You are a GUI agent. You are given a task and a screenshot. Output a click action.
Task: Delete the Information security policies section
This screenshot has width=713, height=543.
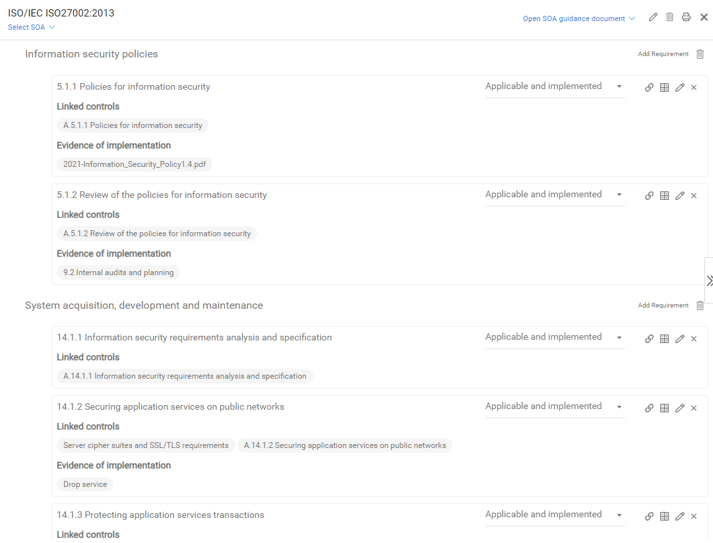click(x=700, y=54)
